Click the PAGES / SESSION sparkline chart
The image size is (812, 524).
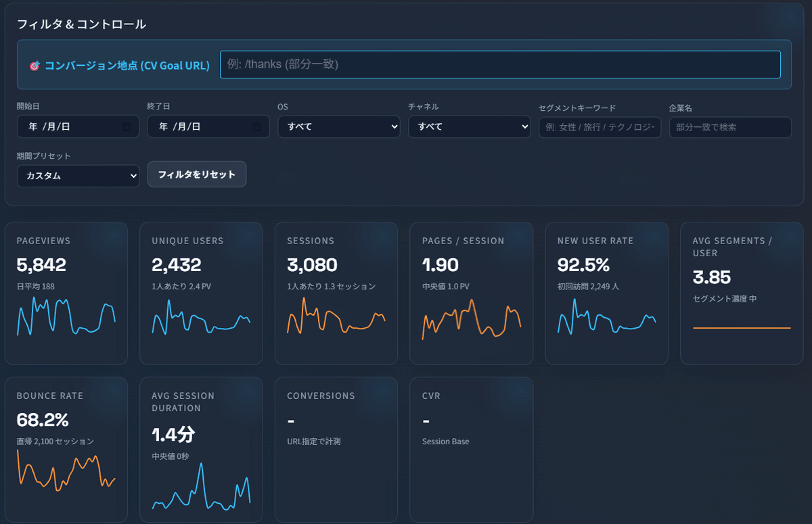pos(471,321)
